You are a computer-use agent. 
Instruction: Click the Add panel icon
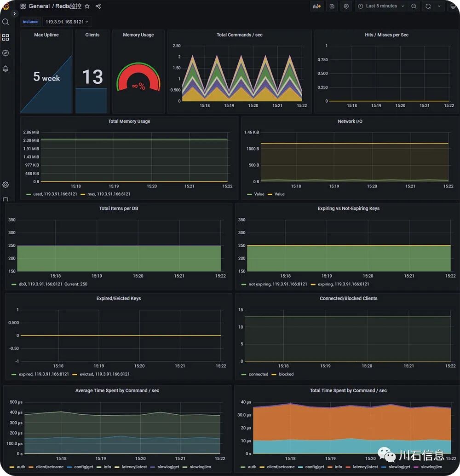(x=316, y=6)
